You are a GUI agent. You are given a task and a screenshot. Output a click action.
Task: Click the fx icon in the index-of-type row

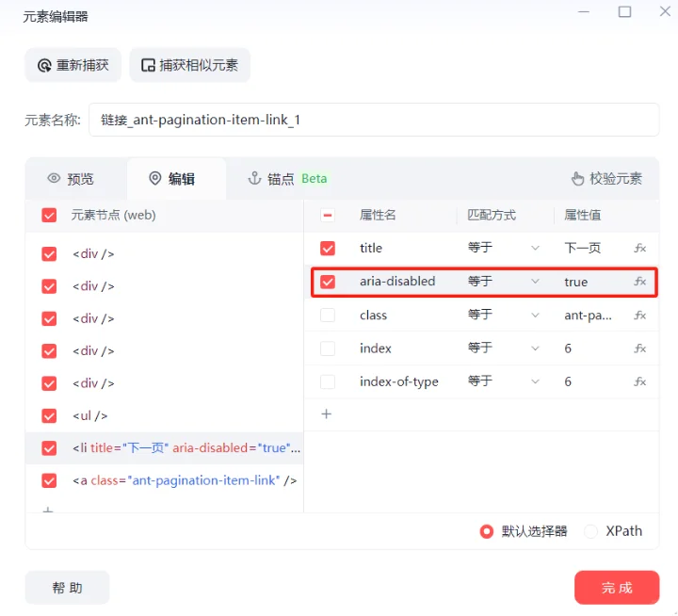[x=640, y=382]
